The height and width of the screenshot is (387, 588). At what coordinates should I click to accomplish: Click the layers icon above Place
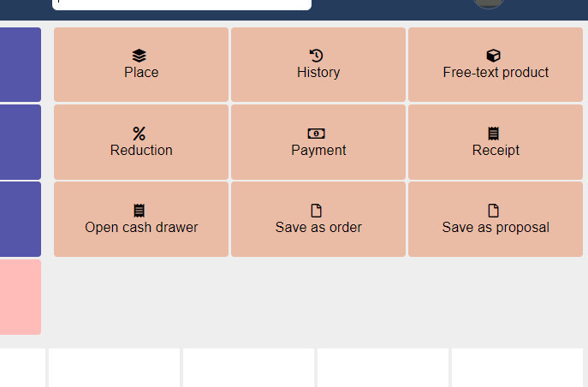(140, 56)
